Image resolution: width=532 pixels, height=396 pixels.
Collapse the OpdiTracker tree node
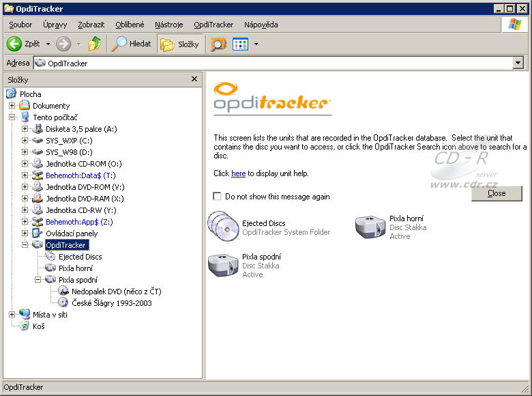[x=25, y=245]
